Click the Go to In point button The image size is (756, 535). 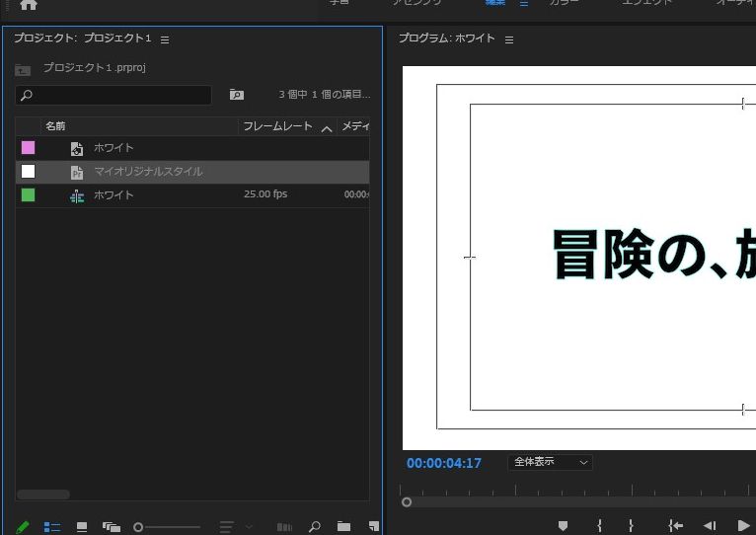(675, 526)
